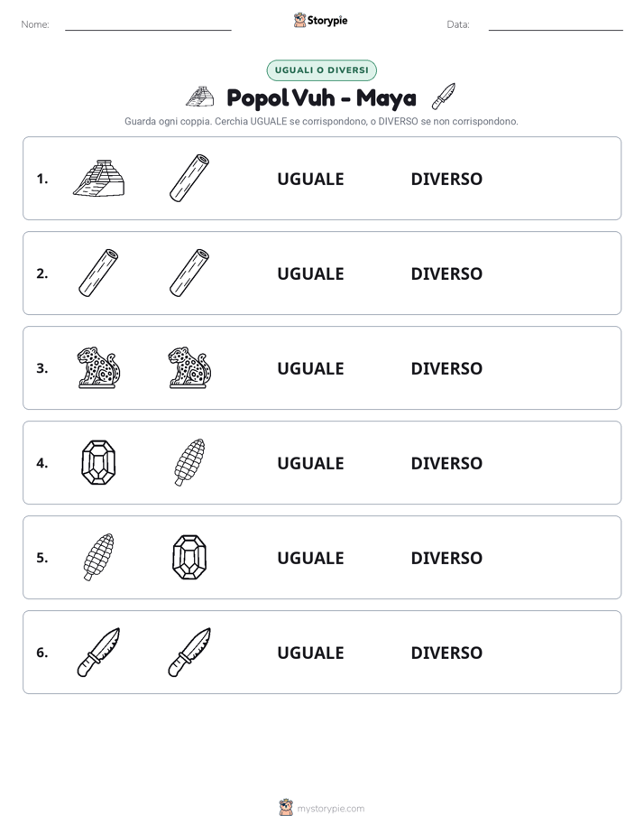Click the Data date line field

[556, 25]
